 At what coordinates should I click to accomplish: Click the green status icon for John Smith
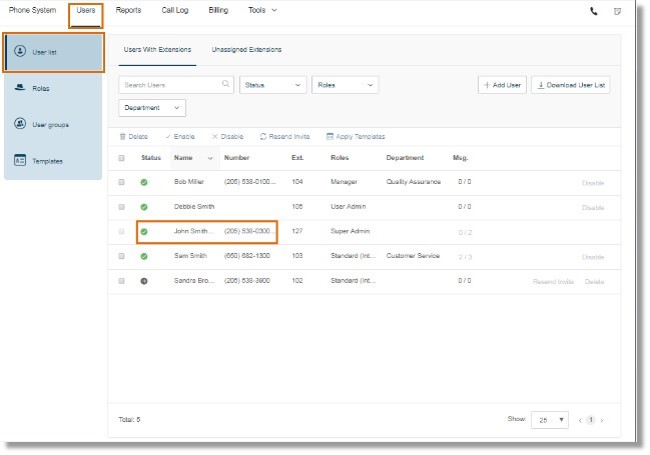coord(144,232)
